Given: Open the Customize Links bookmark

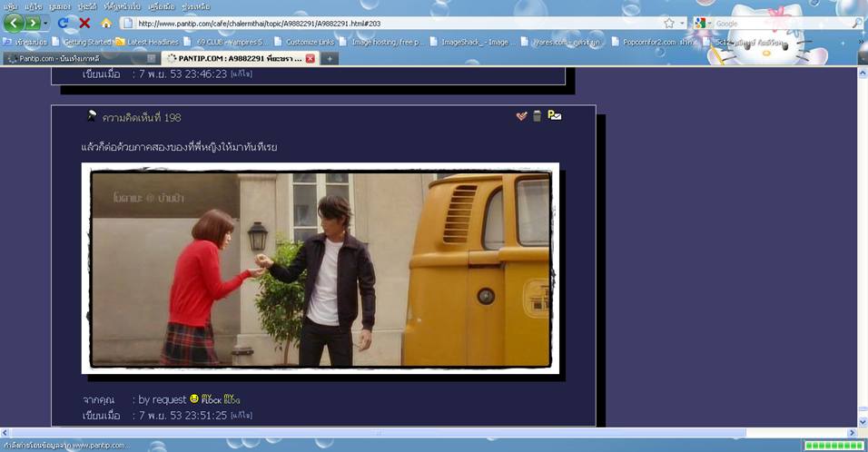Looking at the screenshot, I should [x=304, y=42].
